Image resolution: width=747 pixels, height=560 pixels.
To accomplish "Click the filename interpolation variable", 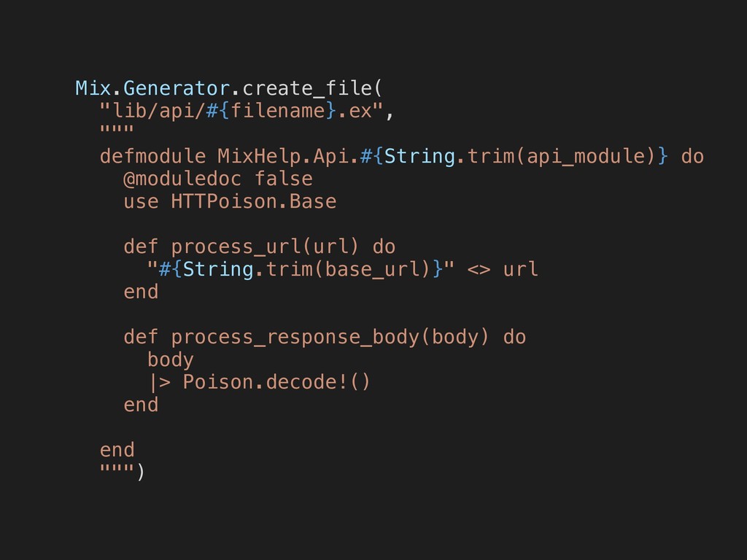I will (277, 111).
